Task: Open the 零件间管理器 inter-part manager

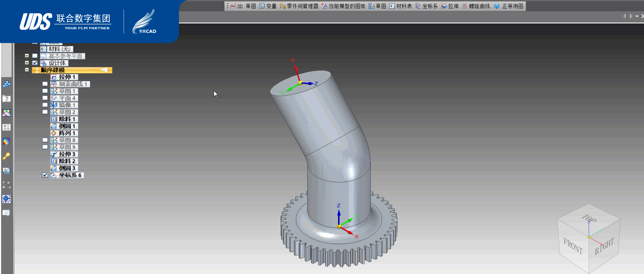Action: tap(299, 6)
